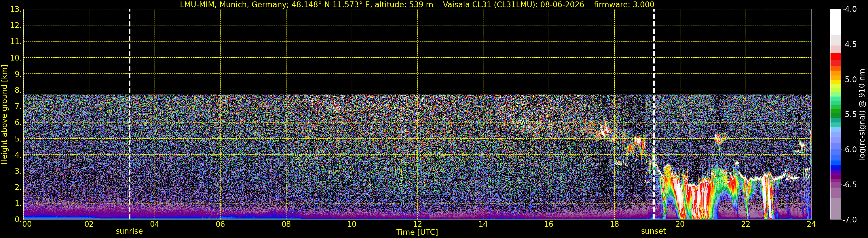Click the 8 km height tick label
Screen dimensions: 868x238
click(18, 90)
